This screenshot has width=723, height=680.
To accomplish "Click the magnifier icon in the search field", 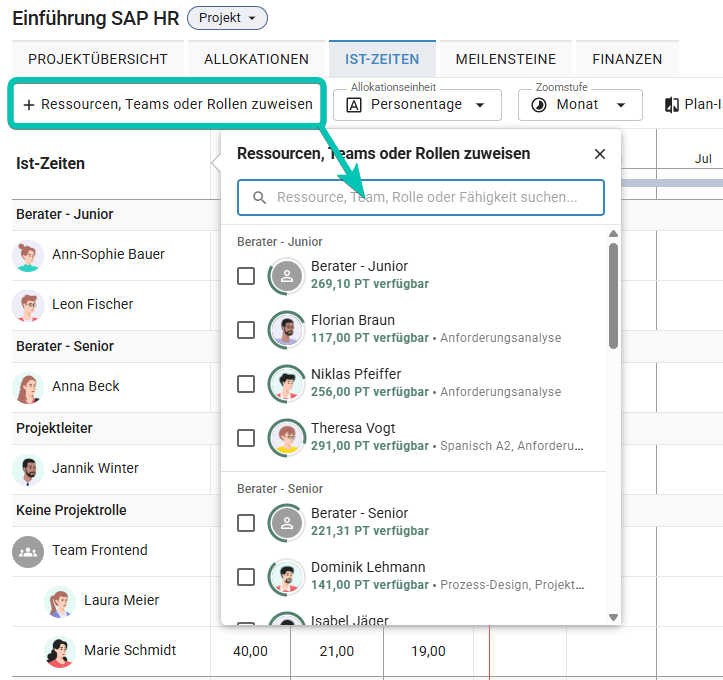I will click(260, 198).
